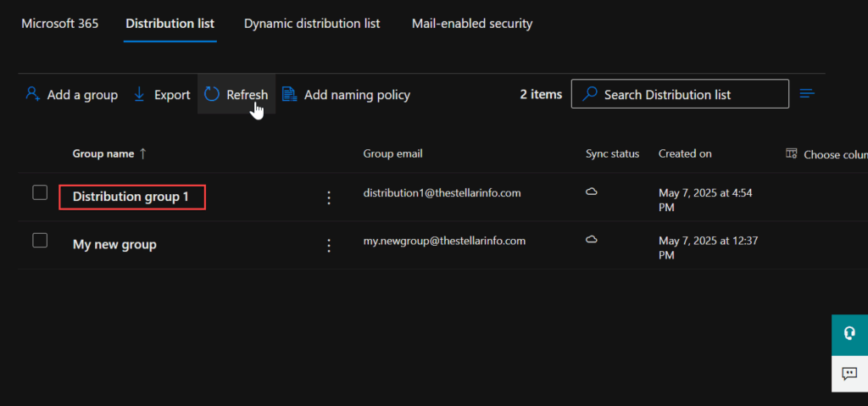The height and width of the screenshot is (406, 868).
Task: Open more actions for Distribution group 1
Action: [329, 197]
